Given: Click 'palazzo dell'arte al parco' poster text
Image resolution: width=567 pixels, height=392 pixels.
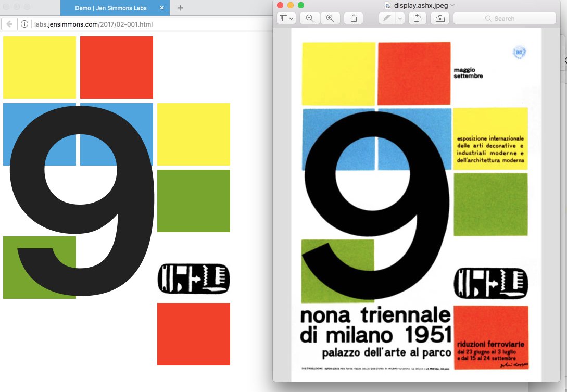Looking at the screenshot, I should [x=386, y=352].
